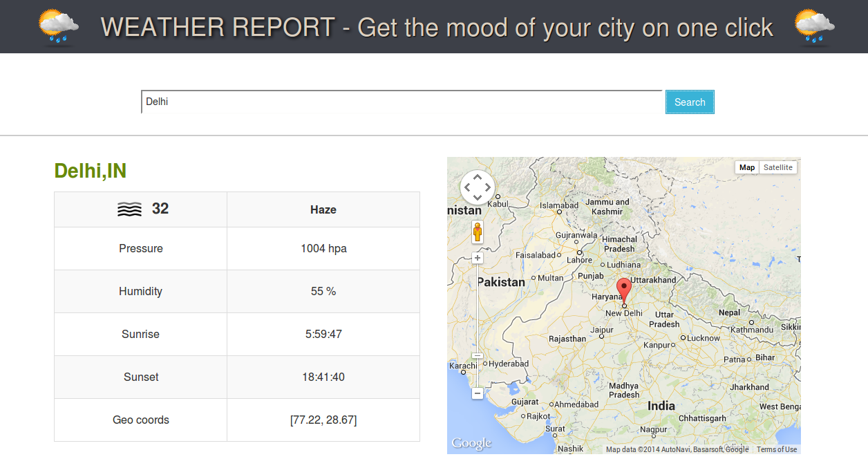868x459 pixels.
Task: Click the red New Delhi map marker
Action: coord(624,291)
